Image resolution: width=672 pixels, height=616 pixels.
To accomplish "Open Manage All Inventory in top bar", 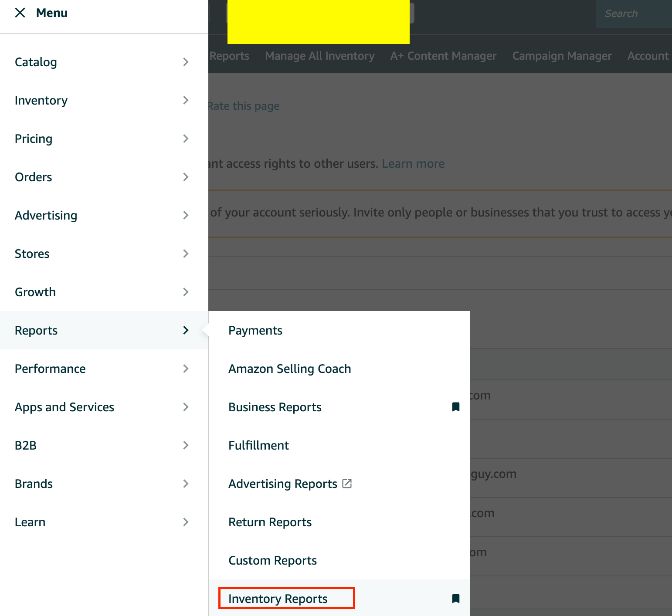I will [x=320, y=56].
